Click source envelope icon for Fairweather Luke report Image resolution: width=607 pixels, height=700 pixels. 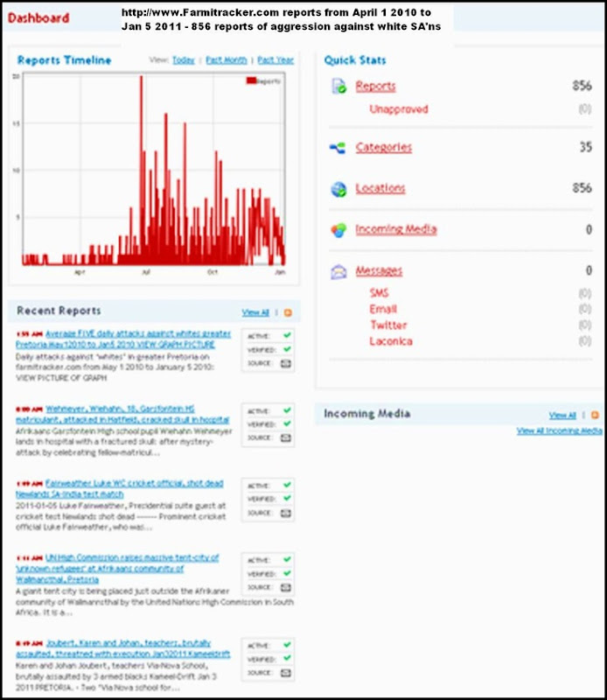tap(286, 513)
